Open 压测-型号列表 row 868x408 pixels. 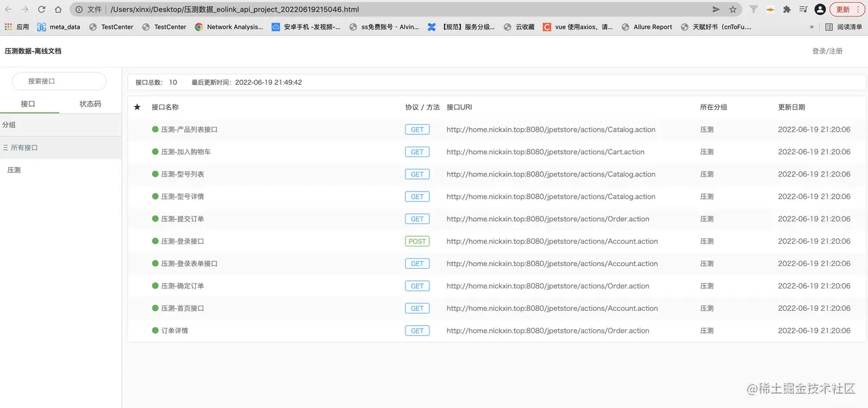point(496,174)
